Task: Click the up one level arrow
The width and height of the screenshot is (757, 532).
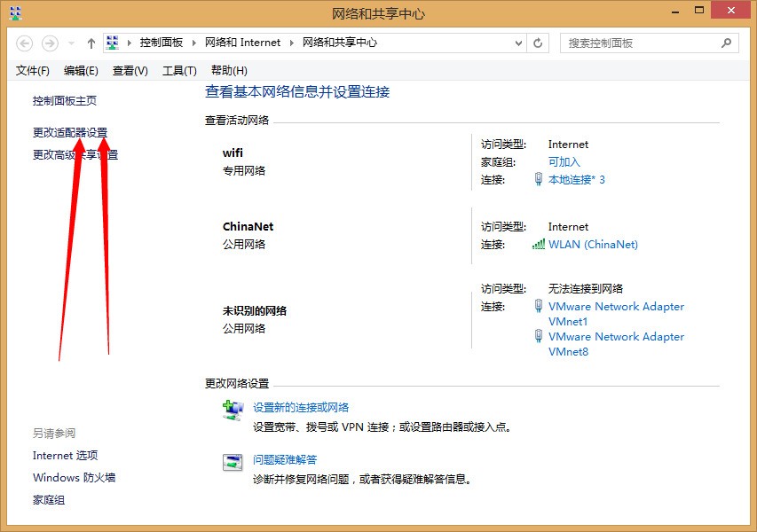Action: click(91, 43)
